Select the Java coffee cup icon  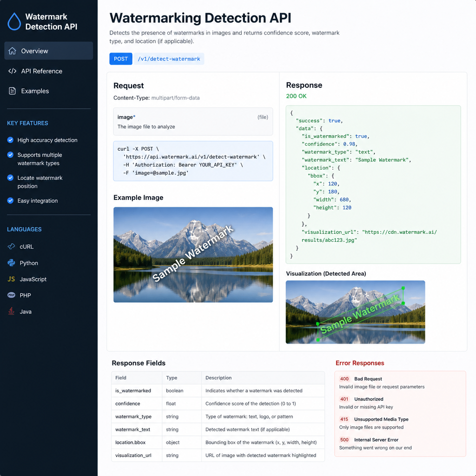11,311
